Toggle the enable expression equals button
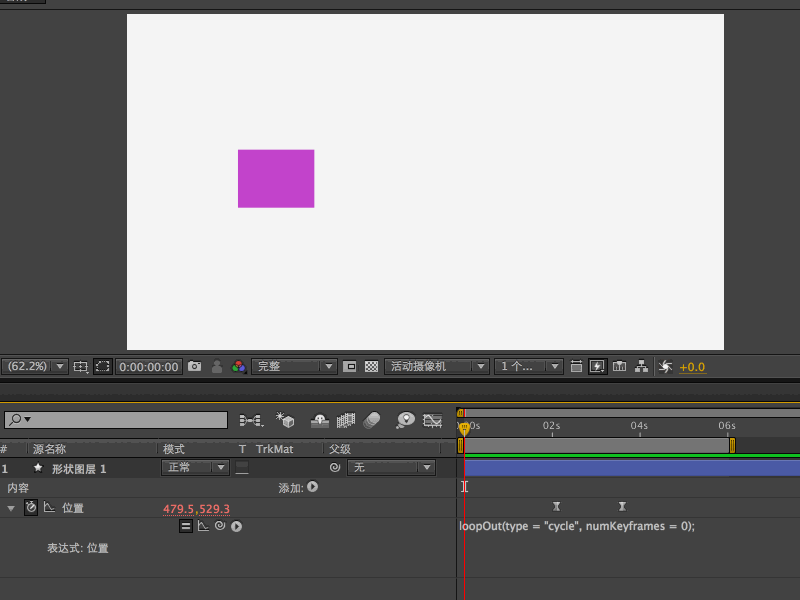This screenshot has height=600, width=800. point(186,526)
